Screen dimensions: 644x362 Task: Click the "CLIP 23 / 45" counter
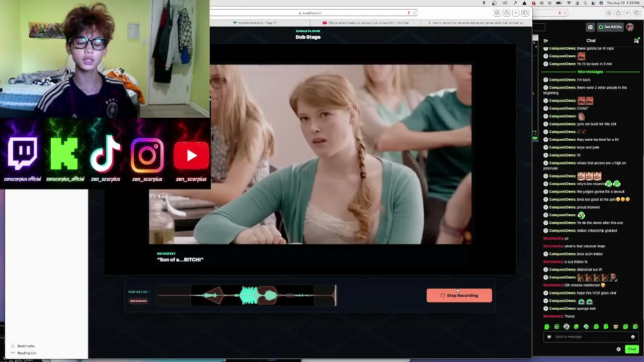coord(138,292)
